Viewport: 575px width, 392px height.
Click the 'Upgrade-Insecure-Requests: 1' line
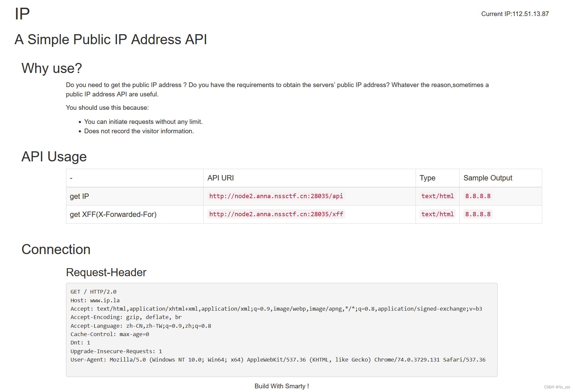(x=116, y=351)
